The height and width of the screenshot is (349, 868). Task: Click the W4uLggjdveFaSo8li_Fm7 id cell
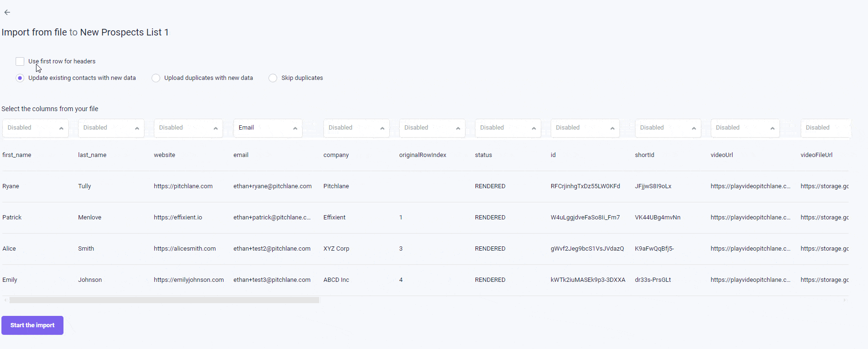pyautogui.click(x=585, y=218)
